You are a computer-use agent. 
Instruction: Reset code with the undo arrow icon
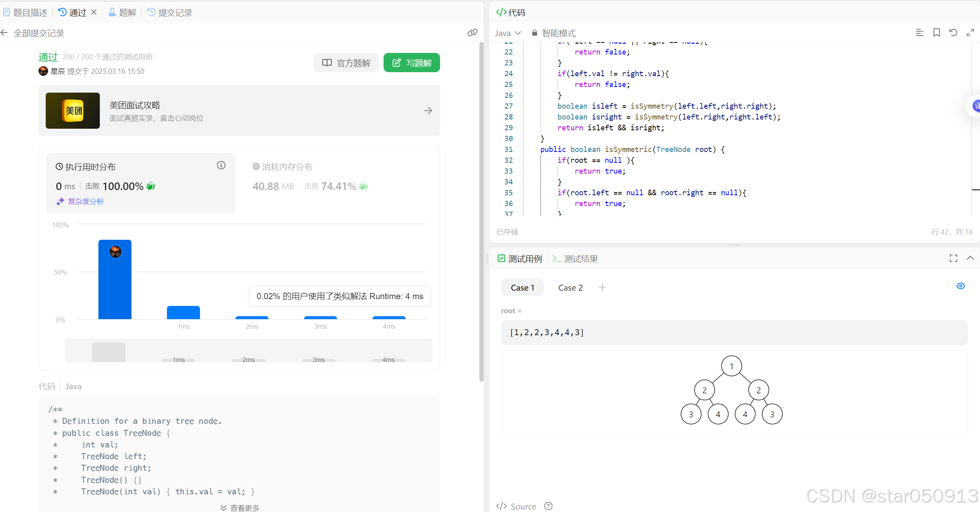pos(953,33)
